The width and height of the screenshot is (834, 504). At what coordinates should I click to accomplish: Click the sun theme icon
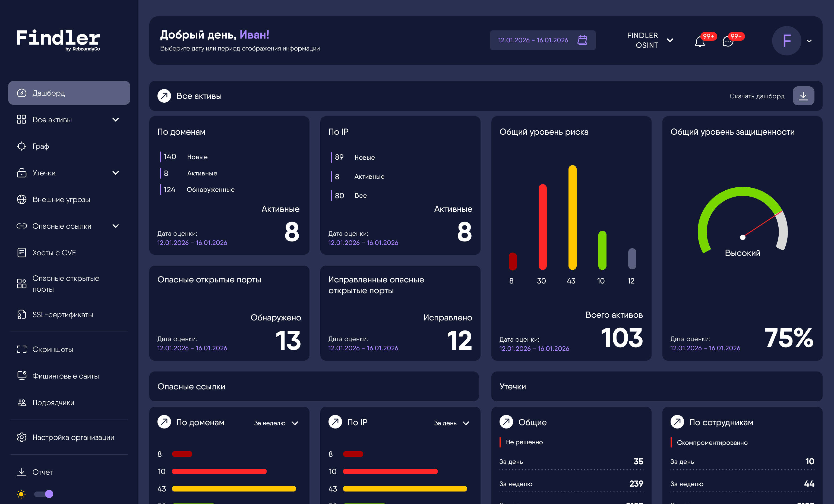(x=21, y=494)
